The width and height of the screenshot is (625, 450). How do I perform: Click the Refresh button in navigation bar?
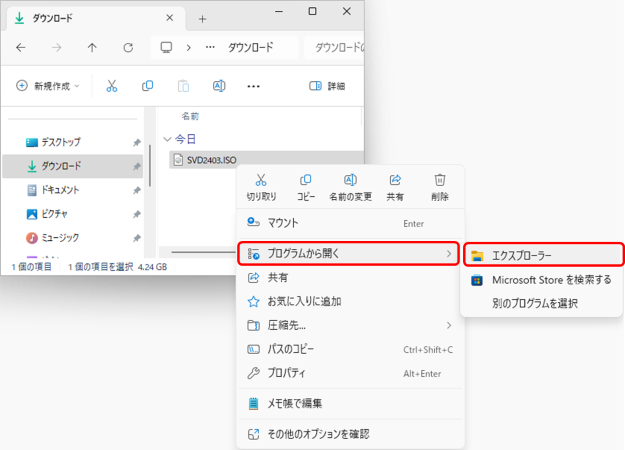point(128,47)
